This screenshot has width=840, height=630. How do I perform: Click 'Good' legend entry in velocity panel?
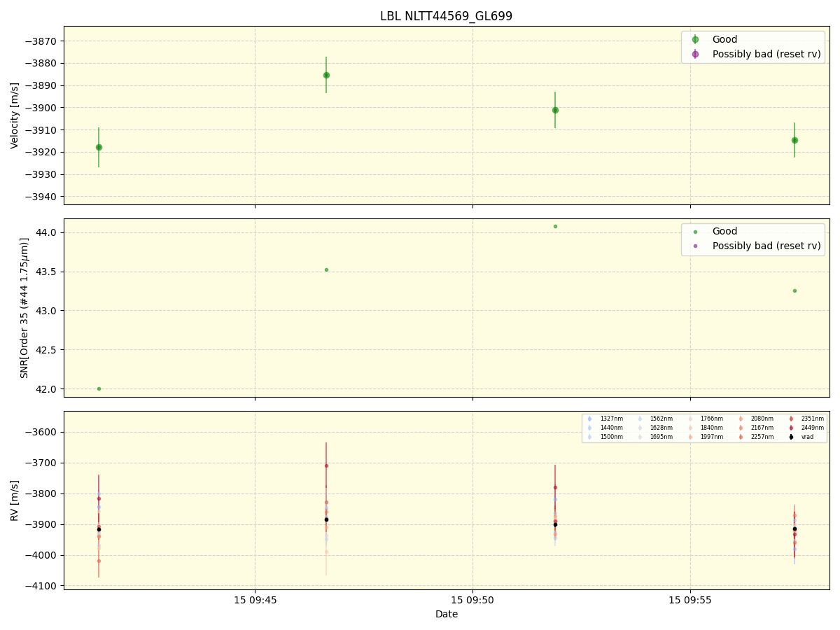click(724, 40)
